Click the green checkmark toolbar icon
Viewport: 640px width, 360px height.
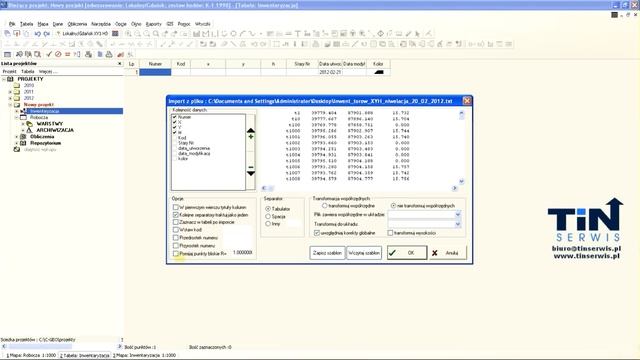coord(49,54)
